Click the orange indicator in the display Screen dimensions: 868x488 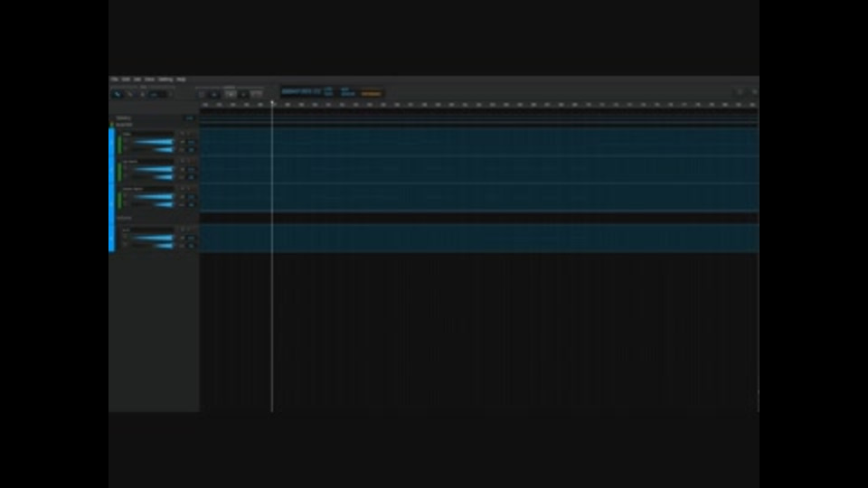pos(371,94)
